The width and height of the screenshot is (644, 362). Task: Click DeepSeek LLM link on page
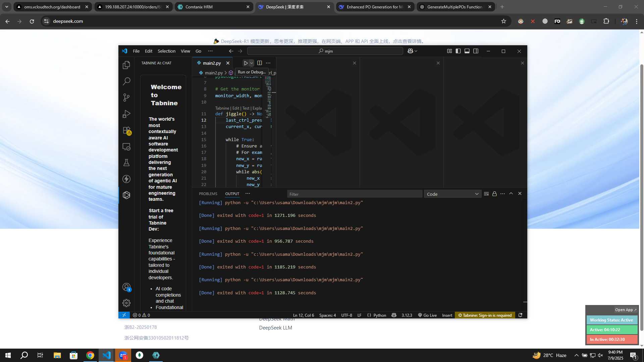click(x=275, y=327)
